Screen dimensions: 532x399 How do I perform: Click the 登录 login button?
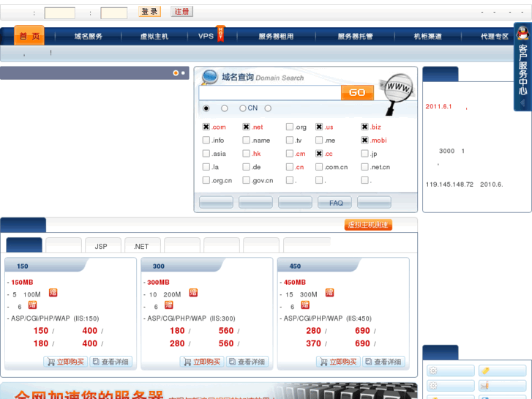[149, 11]
